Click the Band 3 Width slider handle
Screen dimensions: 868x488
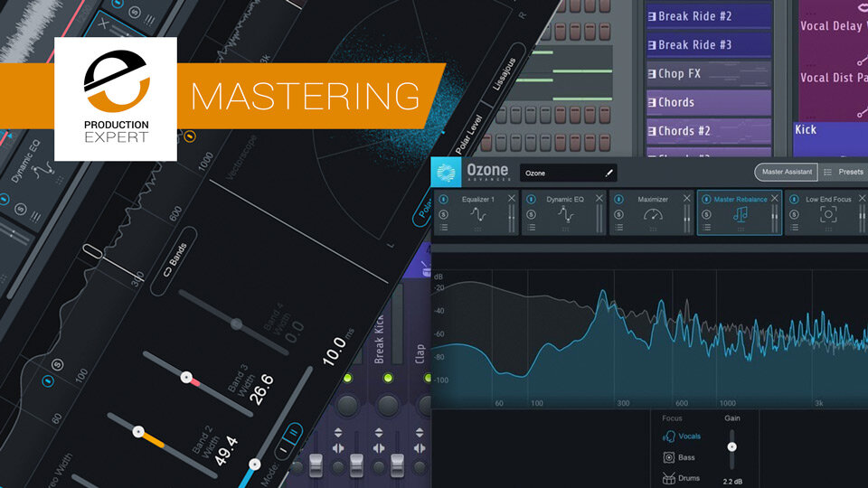[x=186, y=378]
